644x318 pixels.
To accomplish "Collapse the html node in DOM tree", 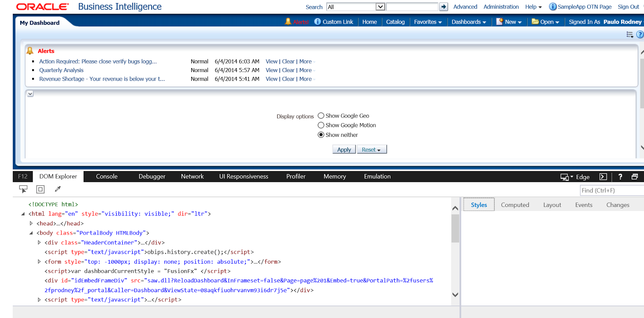I will 23,214.
